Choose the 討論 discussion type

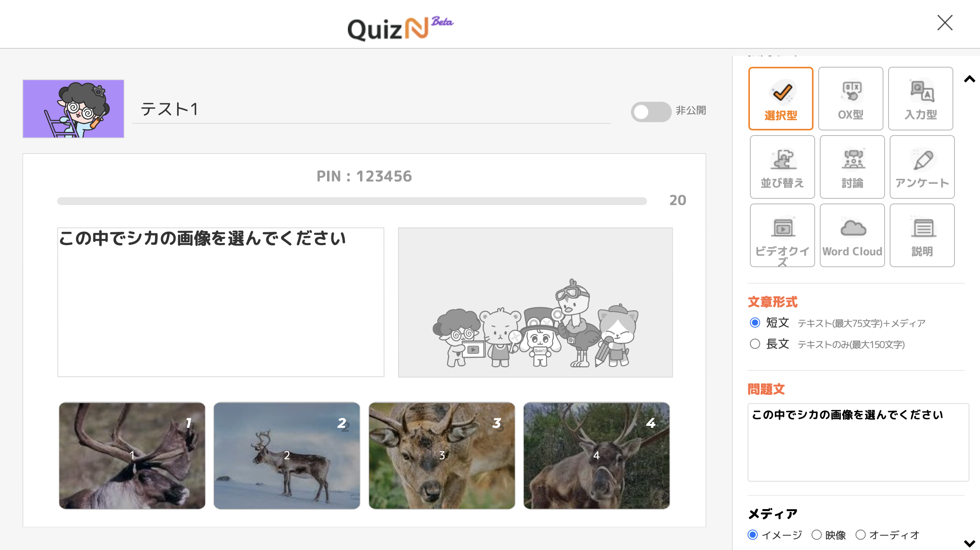pyautogui.click(x=852, y=167)
